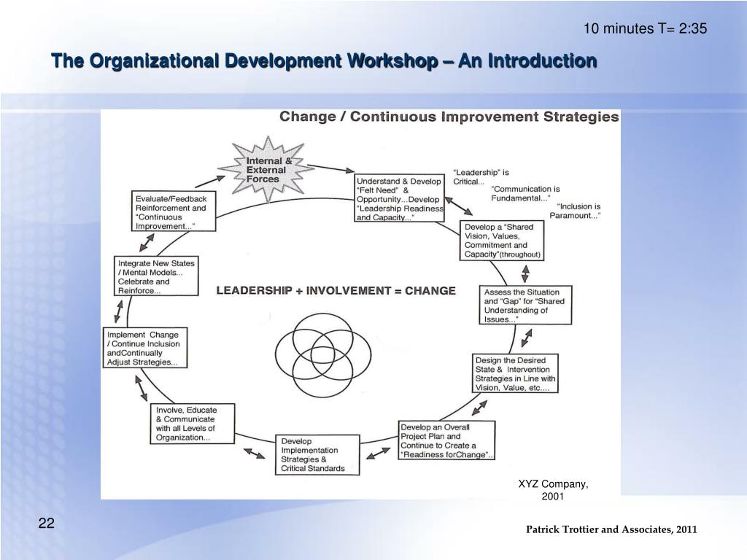Click the 'Leadership is Critical...' quote
747x560 pixels.
click(x=481, y=177)
